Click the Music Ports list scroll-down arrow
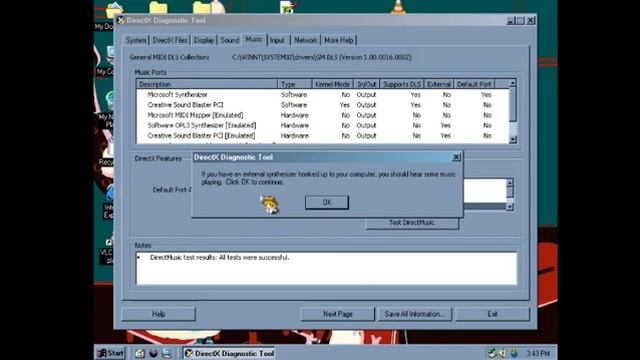 pyautogui.click(x=513, y=140)
